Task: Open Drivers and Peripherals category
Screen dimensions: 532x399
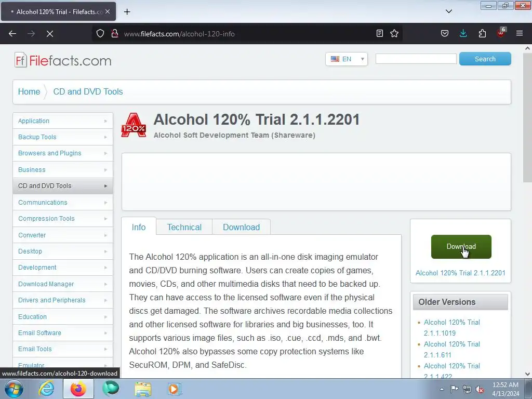Action: point(63,300)
